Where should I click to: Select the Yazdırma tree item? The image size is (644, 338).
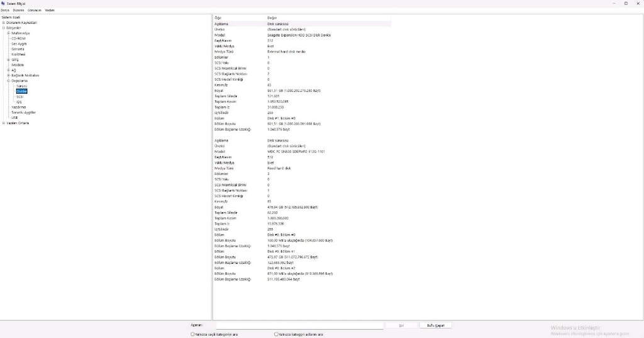[18, 108]
